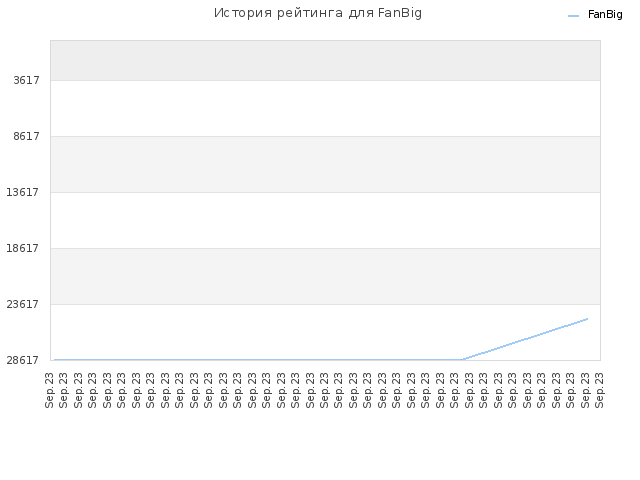Click the 18617 y-axis label

pos(23,248)
